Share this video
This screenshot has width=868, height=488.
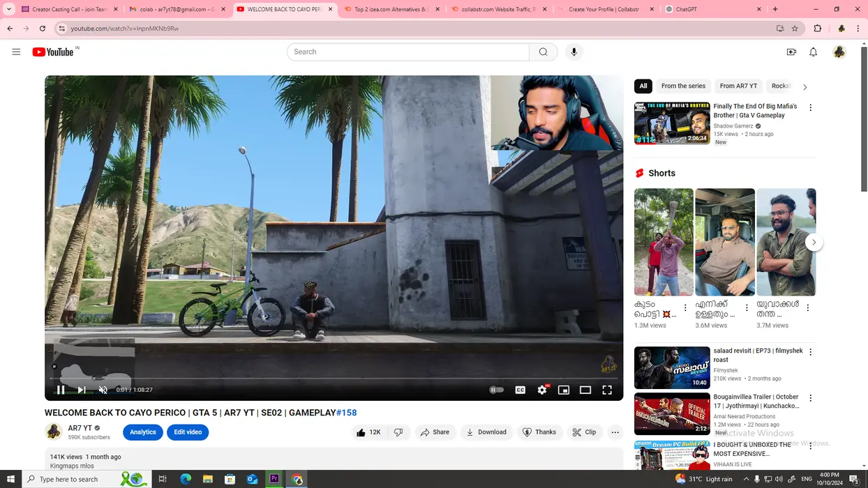(x=435, y=432)
